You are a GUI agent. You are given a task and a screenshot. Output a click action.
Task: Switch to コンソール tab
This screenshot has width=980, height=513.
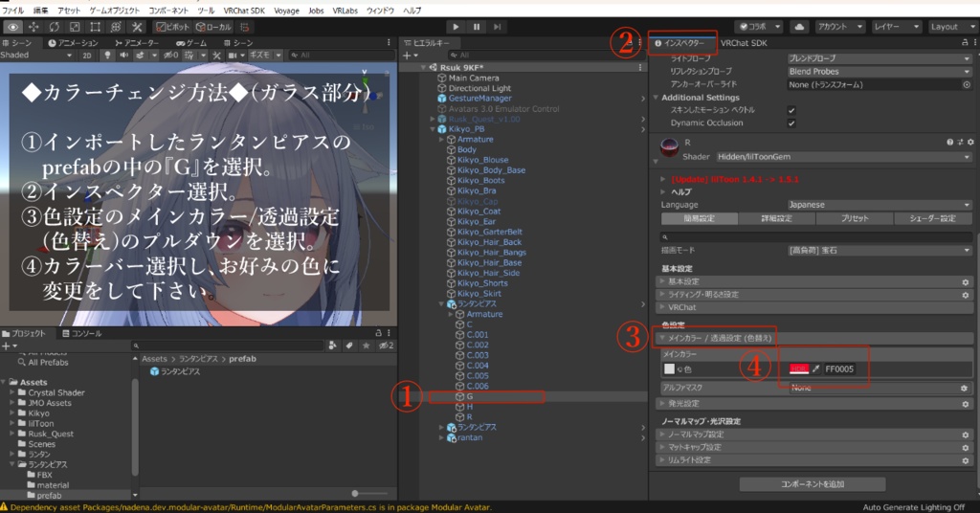(82, 334)
